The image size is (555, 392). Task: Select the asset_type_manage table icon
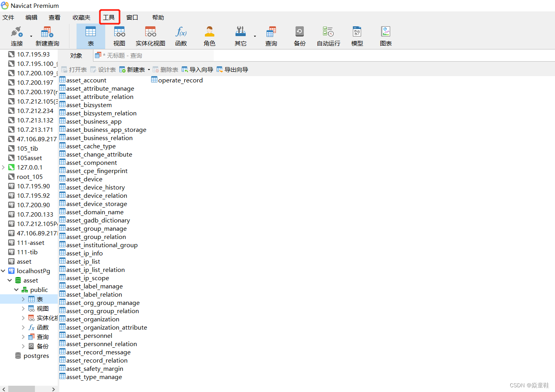[x=62, y=376]
